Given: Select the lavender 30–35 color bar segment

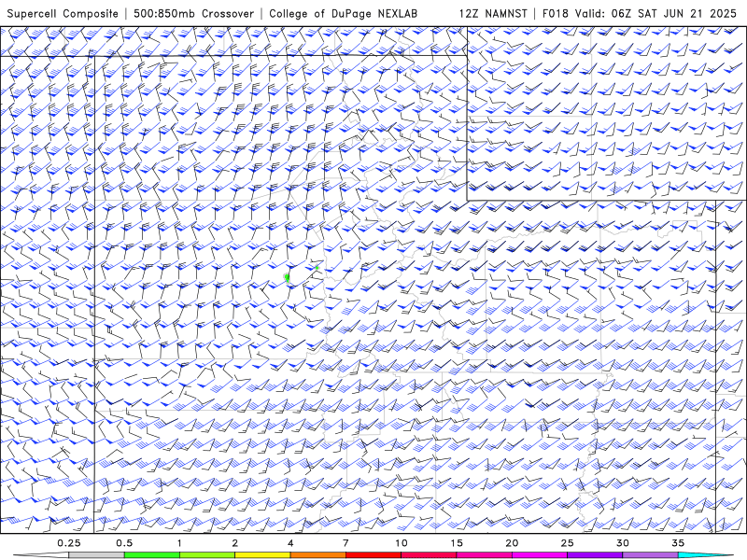Looking at the screenshot, I should tap(650, 555).
